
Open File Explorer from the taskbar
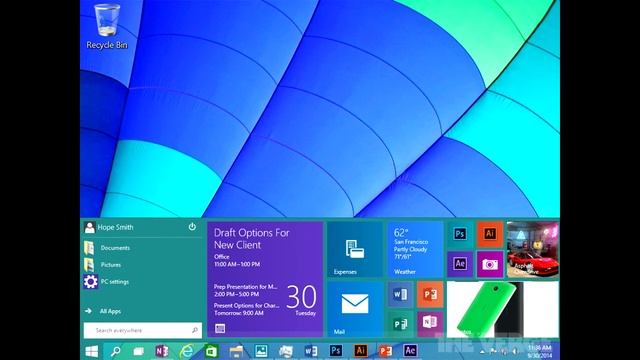[x=236, y=351]
